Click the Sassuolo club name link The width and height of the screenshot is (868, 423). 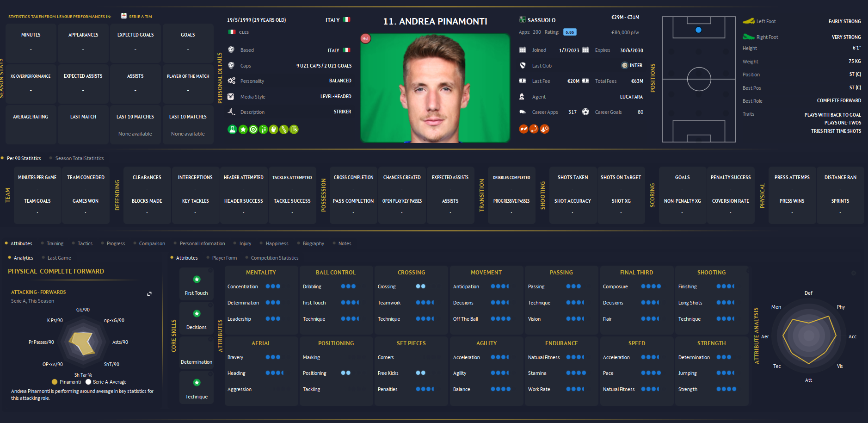[542, 20]
